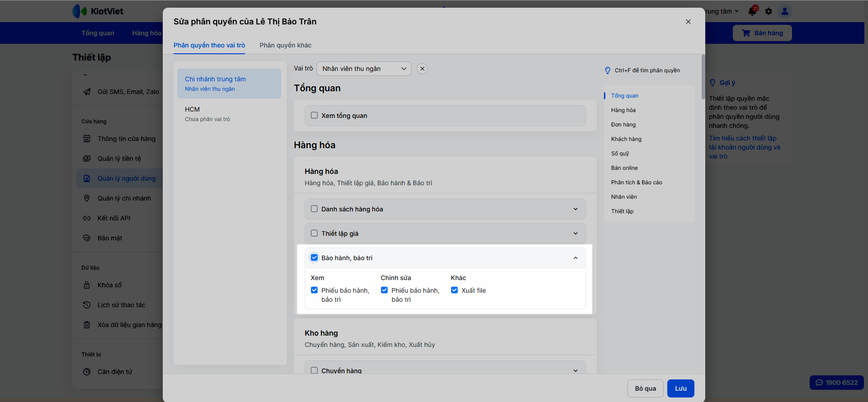Screen dimensions: 868x402
Task: Open the settings gear icon
Action: pos(769,11)
